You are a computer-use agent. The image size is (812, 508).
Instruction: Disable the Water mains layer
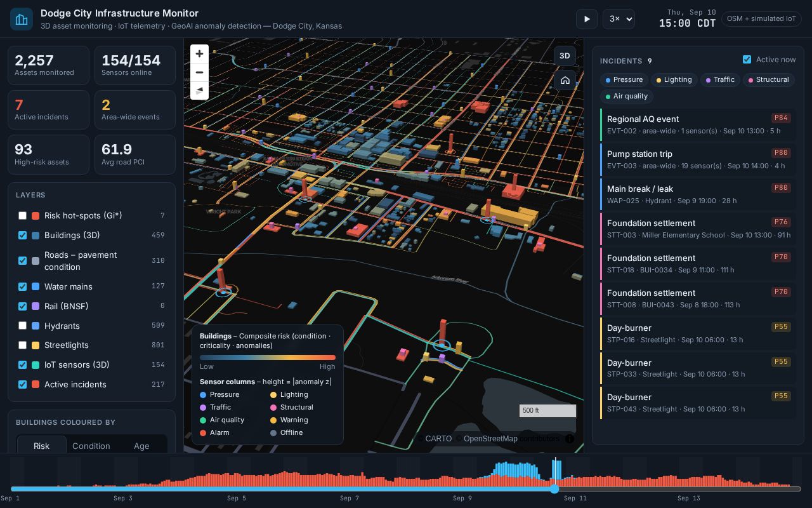(22, 287)
